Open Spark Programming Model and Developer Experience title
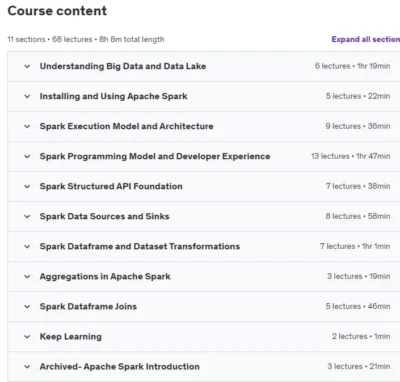The height and width of the screenshot is (382, 400). point(155,156)
